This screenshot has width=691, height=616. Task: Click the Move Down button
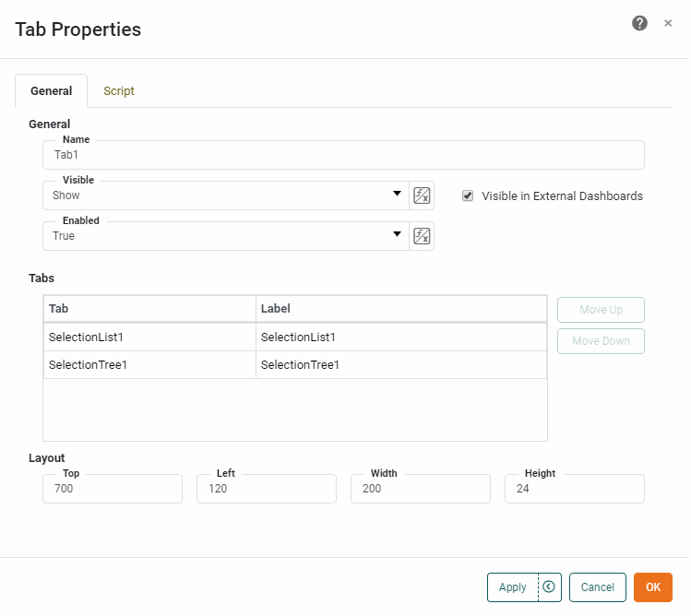point(601,341)
